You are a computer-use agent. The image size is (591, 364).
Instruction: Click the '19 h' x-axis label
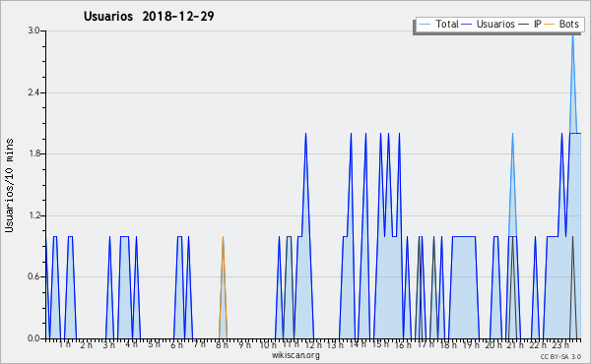[x=471, y=344]
